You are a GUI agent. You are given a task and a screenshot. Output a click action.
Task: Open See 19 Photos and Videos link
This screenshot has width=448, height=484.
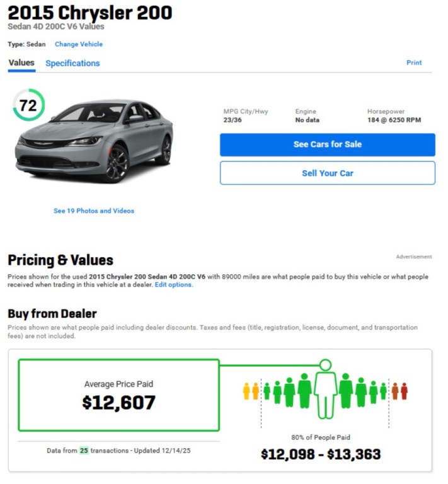point(94,210)
